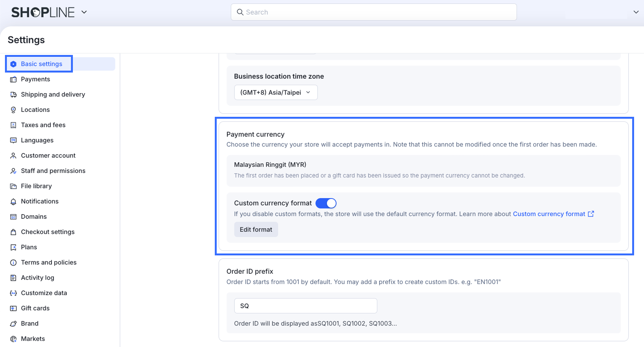Screen dimensions: 644x347
Task: Click the Edit format button
Action: point(256,229)
